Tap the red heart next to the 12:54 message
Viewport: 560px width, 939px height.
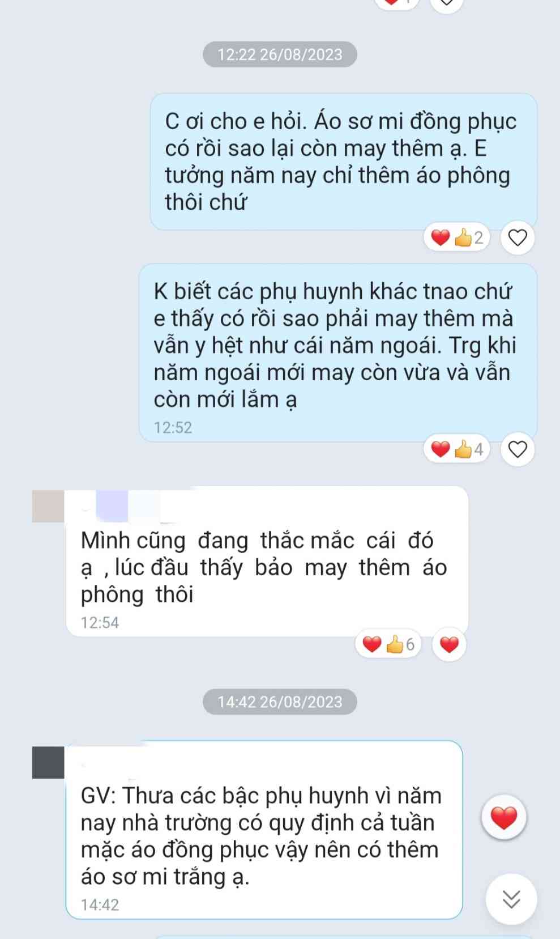[x=449, y=645]
